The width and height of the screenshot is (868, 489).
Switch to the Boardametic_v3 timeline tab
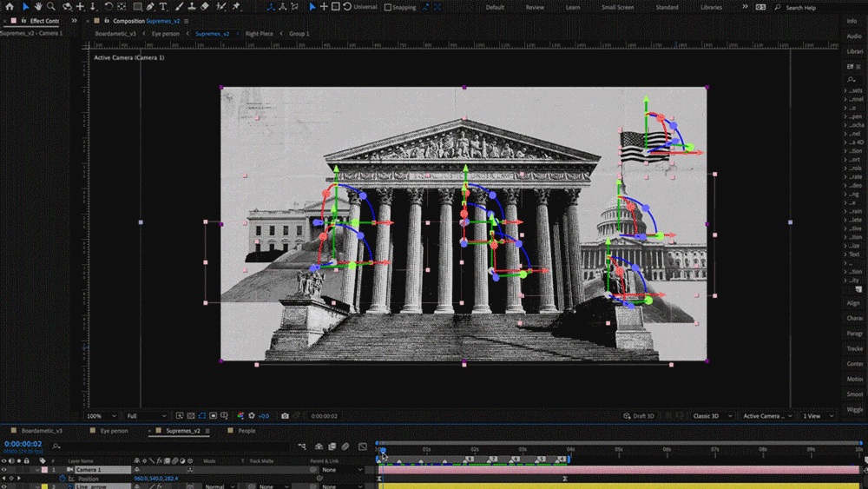[42, 430]
